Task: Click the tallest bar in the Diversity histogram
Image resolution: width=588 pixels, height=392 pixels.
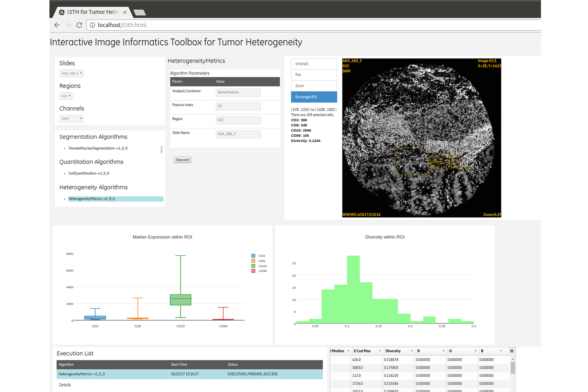Action: click(x=353, y=290)
